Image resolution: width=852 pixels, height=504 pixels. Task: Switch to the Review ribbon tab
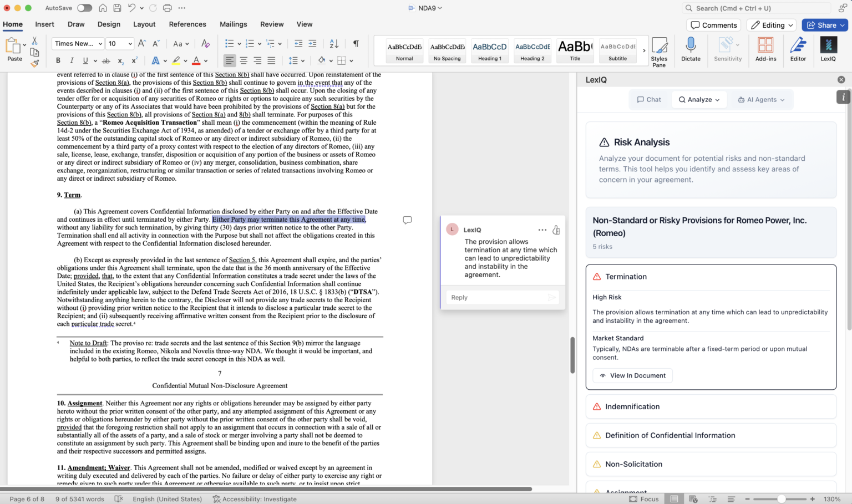coord(272,24)
